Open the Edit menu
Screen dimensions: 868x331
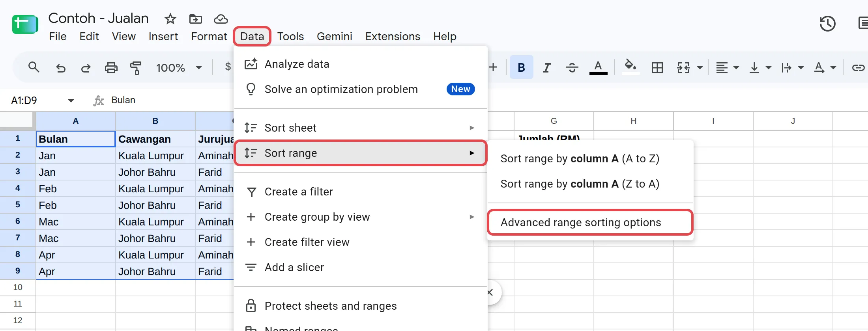click(x=89, y=36)
